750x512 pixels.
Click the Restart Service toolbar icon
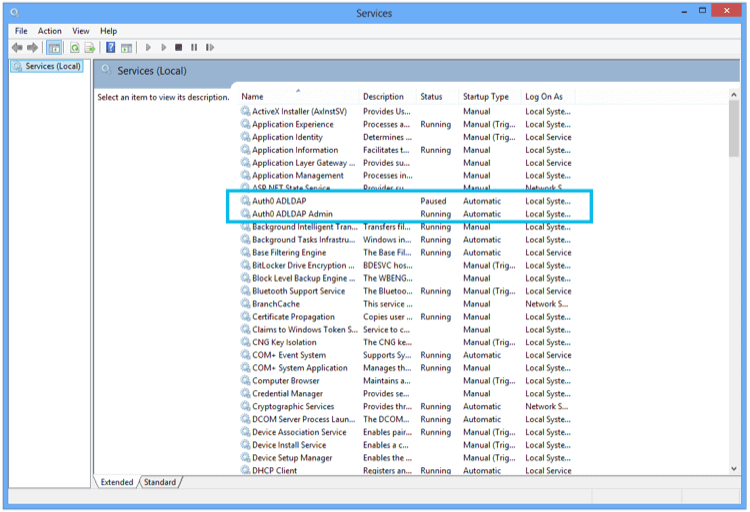(210, 47)
